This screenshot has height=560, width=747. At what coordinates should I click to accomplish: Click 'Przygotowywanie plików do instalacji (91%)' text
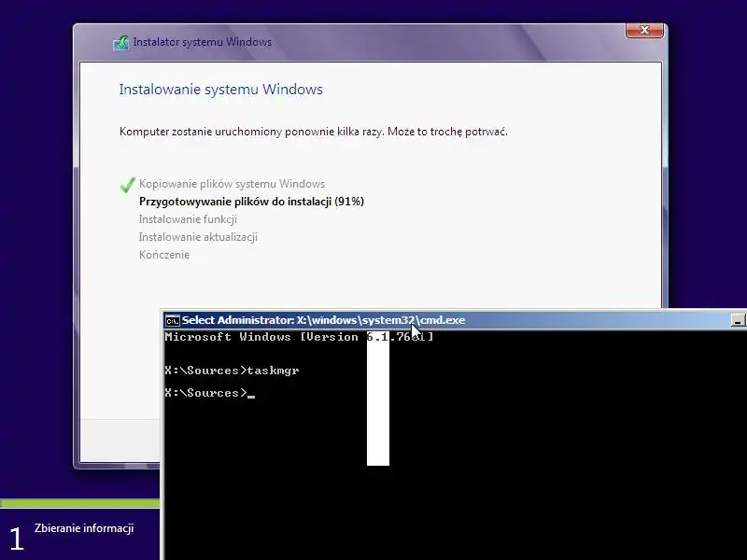(251, 202)
